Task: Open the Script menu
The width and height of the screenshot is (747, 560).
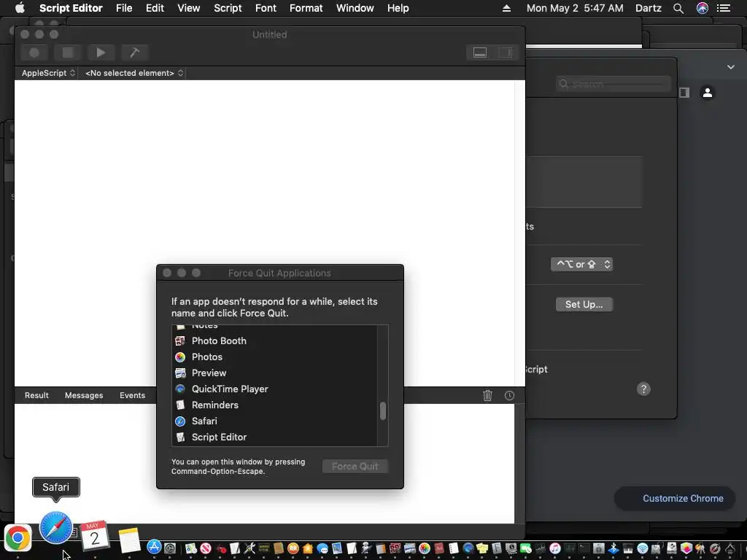Action: coord(228,8)
